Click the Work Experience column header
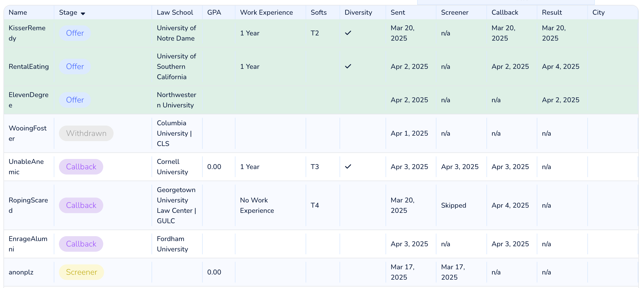 (x=266, y=12)
